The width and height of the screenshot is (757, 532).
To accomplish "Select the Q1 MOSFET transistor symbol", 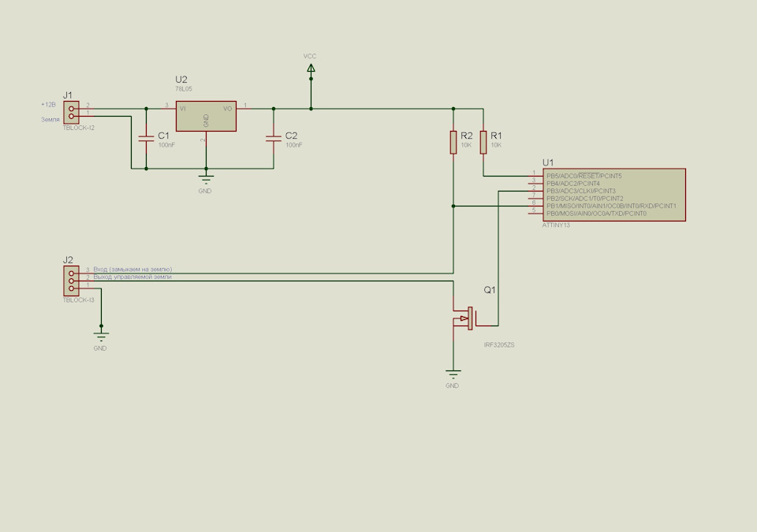I will point(466,318).
